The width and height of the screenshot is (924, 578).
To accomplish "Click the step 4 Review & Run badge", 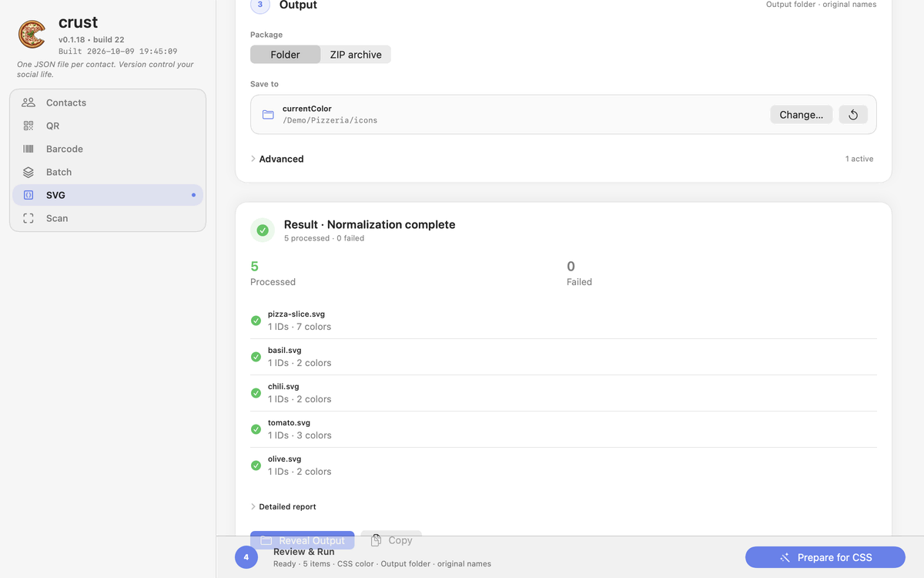I will coord(246,557).
